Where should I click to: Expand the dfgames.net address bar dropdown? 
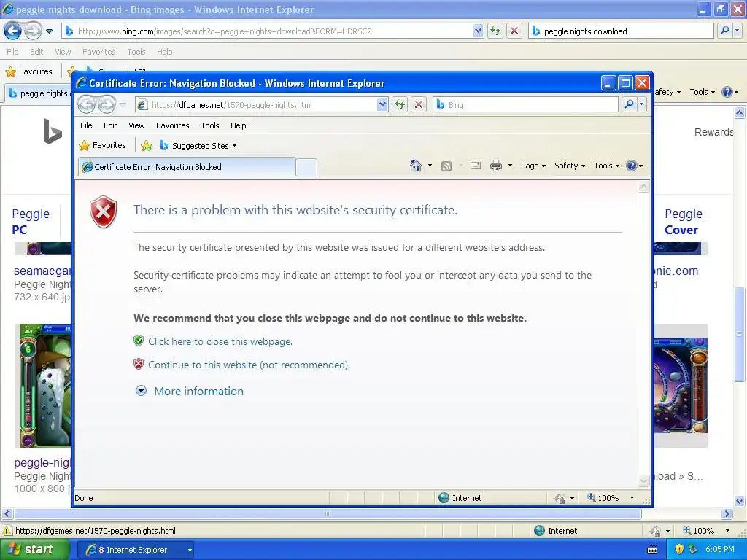pos(382,105)
